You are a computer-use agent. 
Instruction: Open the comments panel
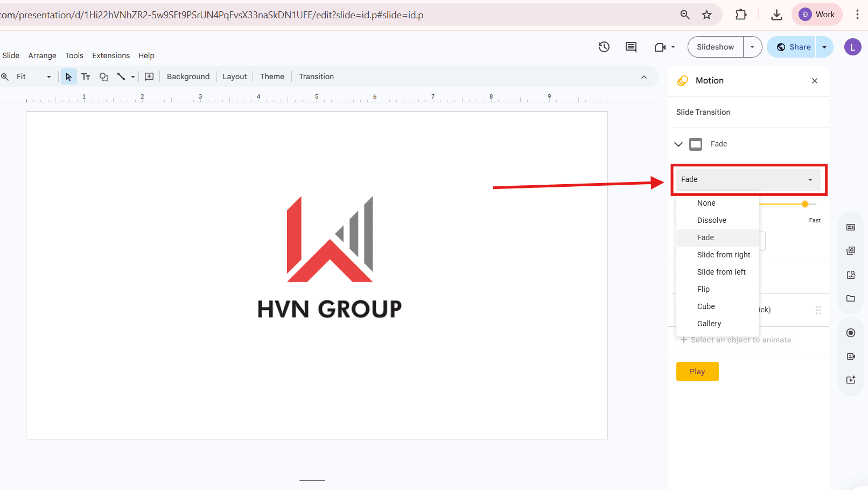[x=631, y=47]
